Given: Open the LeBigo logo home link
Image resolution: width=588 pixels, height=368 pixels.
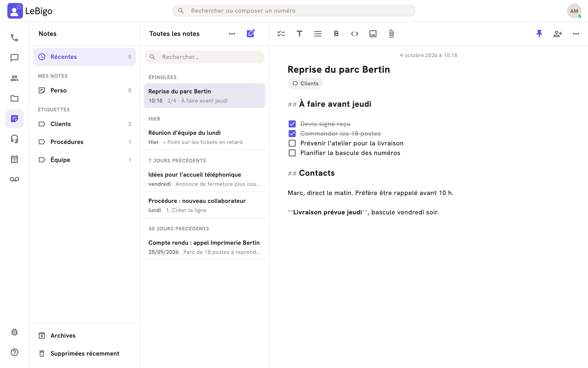Looking at the screenshot, I should pyautogui.click(x=30, y=11).
